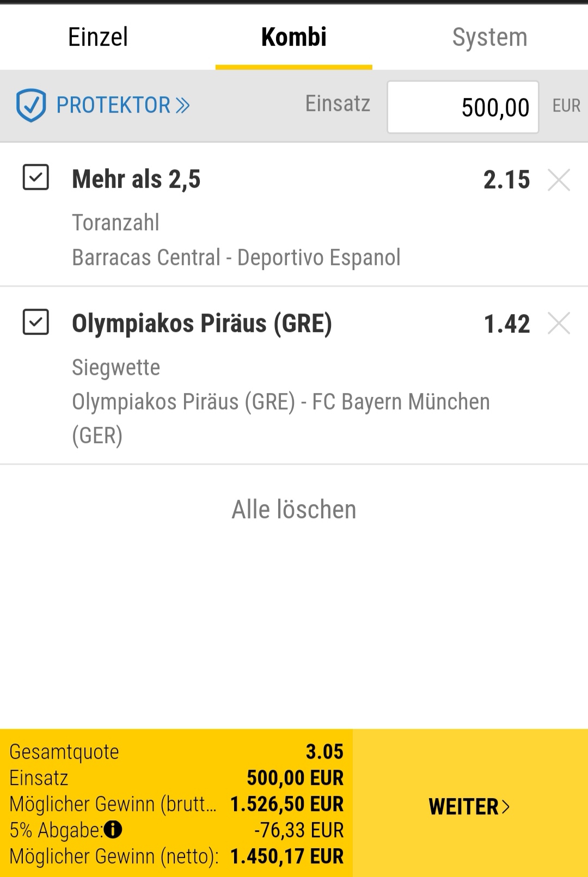Open Barracas Central - Deportivo Espanol match

click(x=236, y=257)
